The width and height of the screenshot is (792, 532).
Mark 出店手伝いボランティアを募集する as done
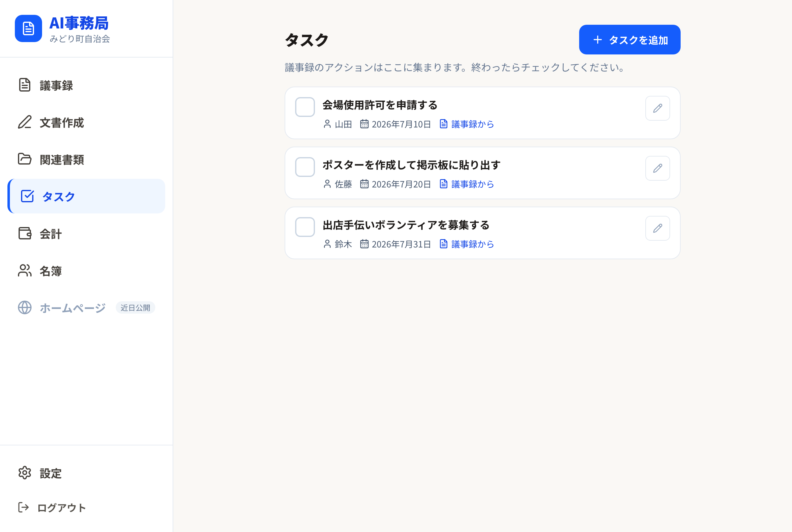305,227
